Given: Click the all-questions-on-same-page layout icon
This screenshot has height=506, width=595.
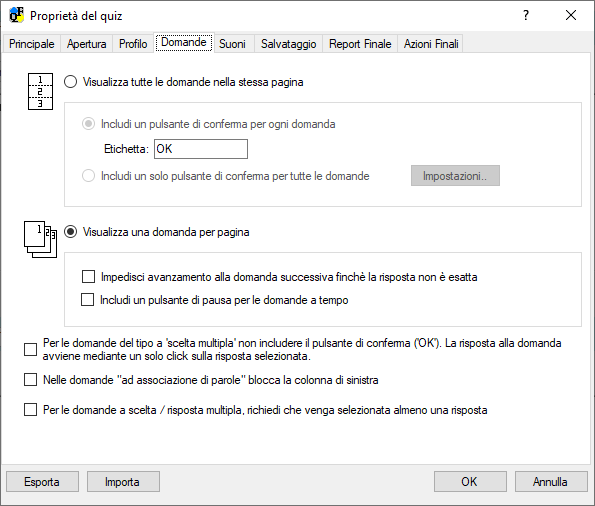Looking at the screenshot, I should (x=40, y=91).
